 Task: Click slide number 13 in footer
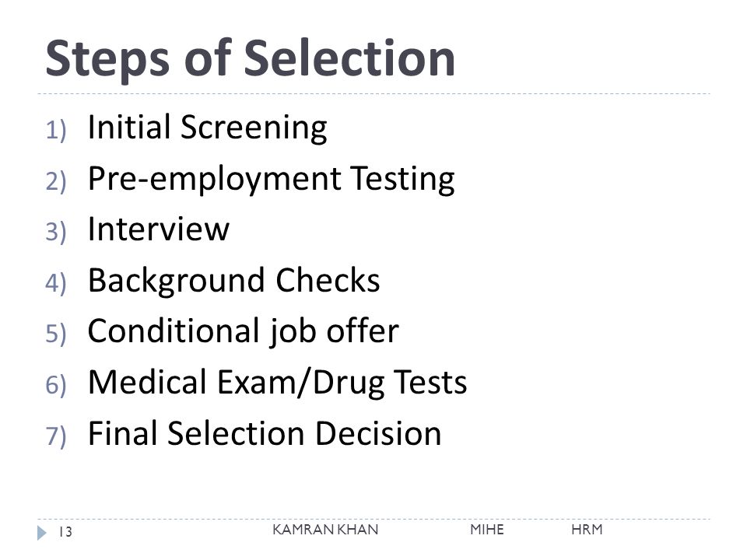[65, 532]
